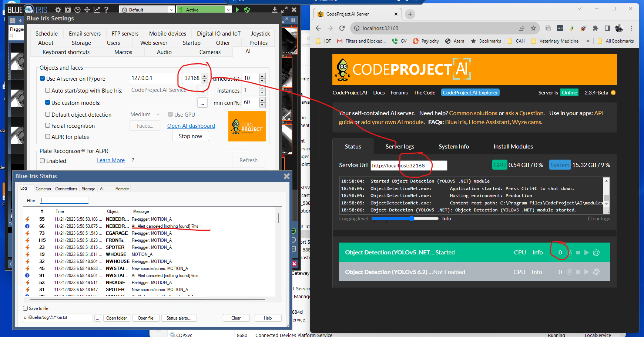Toggle the Use GPU checkbox
Viewport: 644px width, 337px height.
tap(170, 114)
